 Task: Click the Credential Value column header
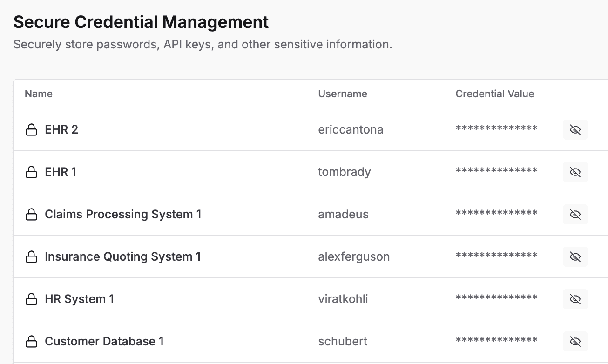(494, 94)
